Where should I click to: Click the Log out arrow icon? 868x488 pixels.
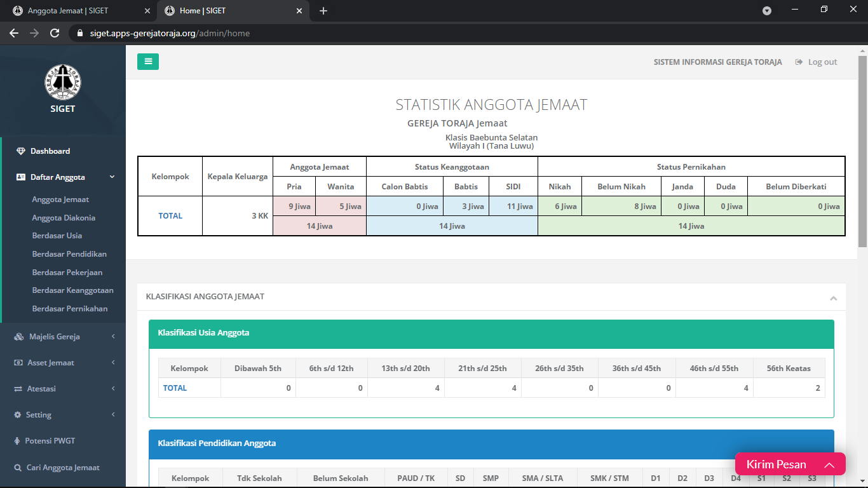(x=799, y=62)
